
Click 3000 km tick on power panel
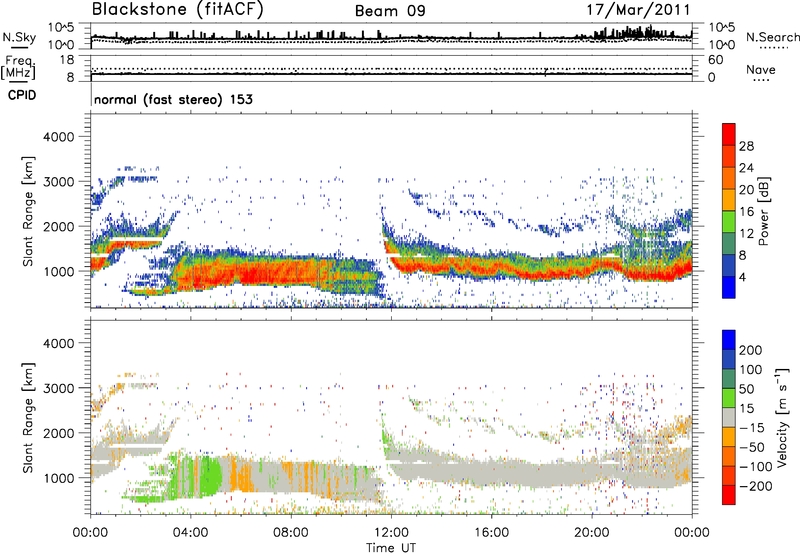tap(58, 182)
